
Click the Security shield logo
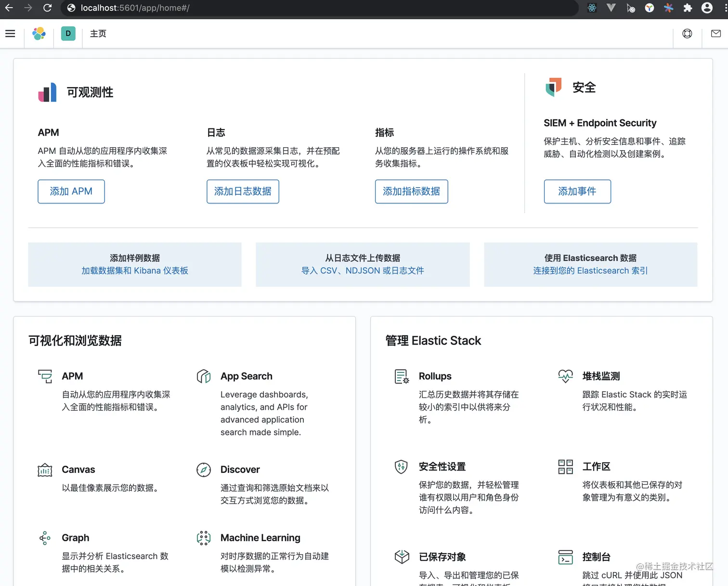click(x=553, y=87)
